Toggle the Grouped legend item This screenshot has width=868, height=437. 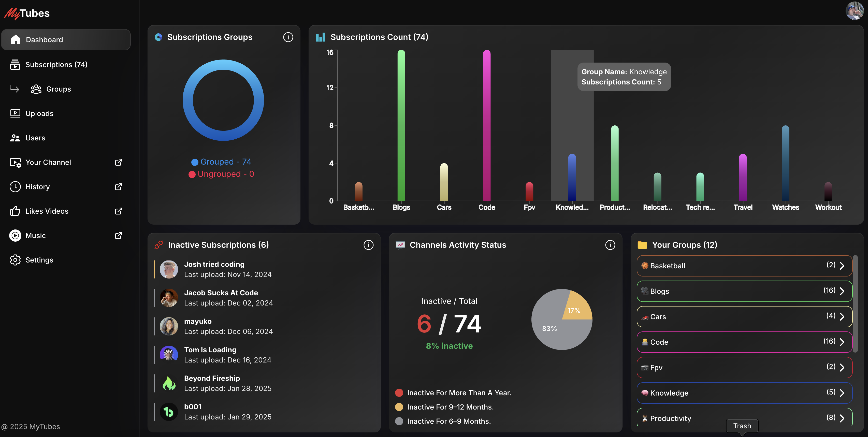(x=221, y=162)
